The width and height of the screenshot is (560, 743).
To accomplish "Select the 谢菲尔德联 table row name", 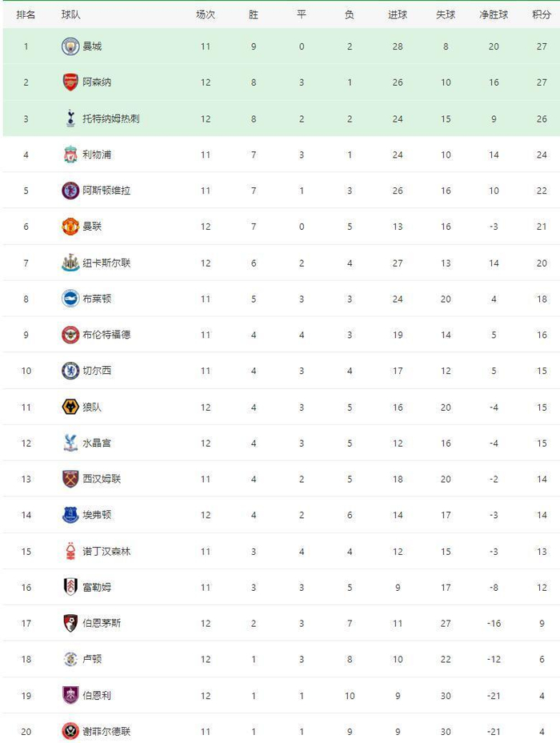I will tap(106, 731).
